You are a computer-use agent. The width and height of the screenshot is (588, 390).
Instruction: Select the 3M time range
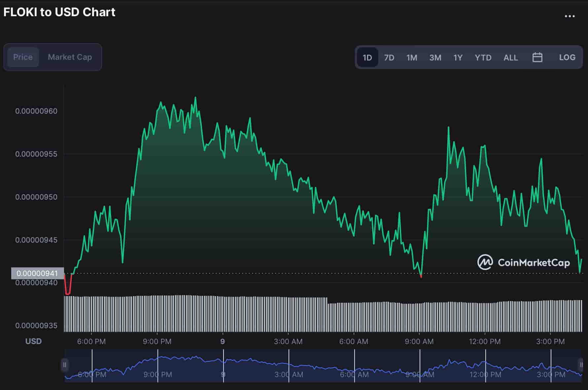pos(435,58)
